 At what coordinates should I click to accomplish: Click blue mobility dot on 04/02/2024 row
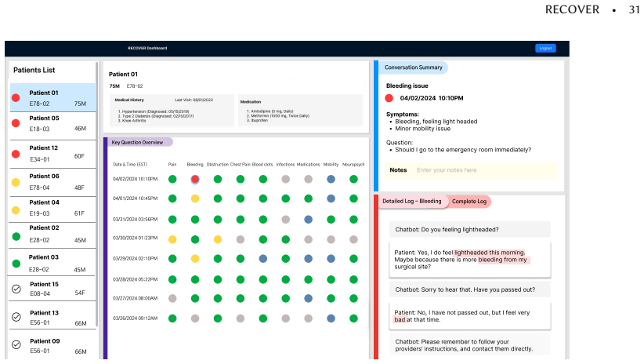pos(331,179)
